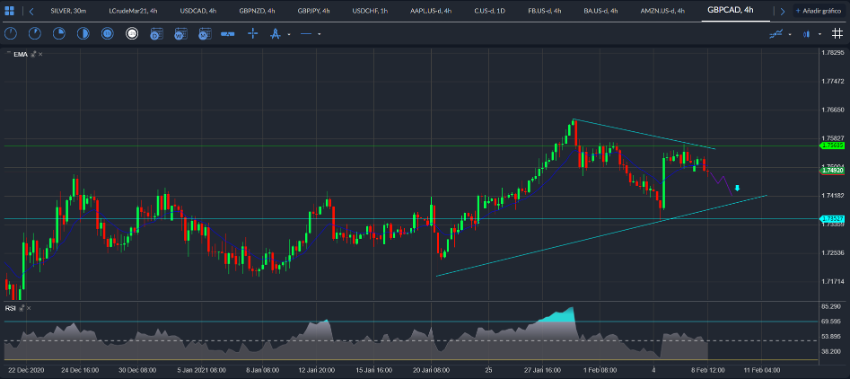Select the ascending cyan support trendline
This screenshot has width=850, height=380.
[x=602, y=236]
